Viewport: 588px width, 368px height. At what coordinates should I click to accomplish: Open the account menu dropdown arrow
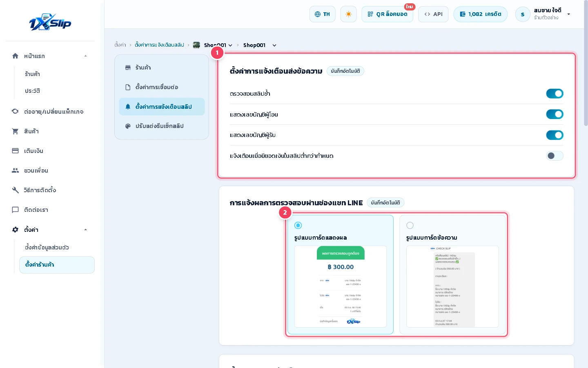(x=569, y=14)
